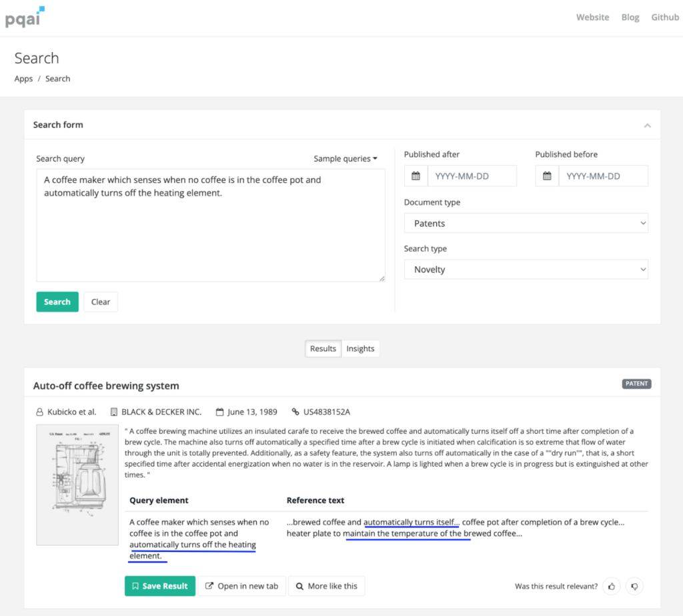Click the Published after date field
The width and height of the screenshot is (683, 616).
[472, 176]
